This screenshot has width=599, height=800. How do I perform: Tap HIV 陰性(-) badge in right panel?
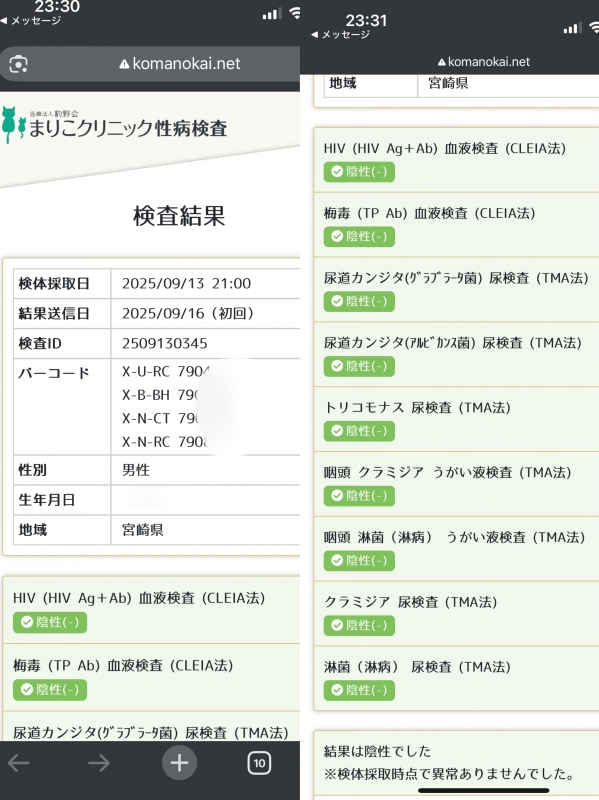point(359,172)
